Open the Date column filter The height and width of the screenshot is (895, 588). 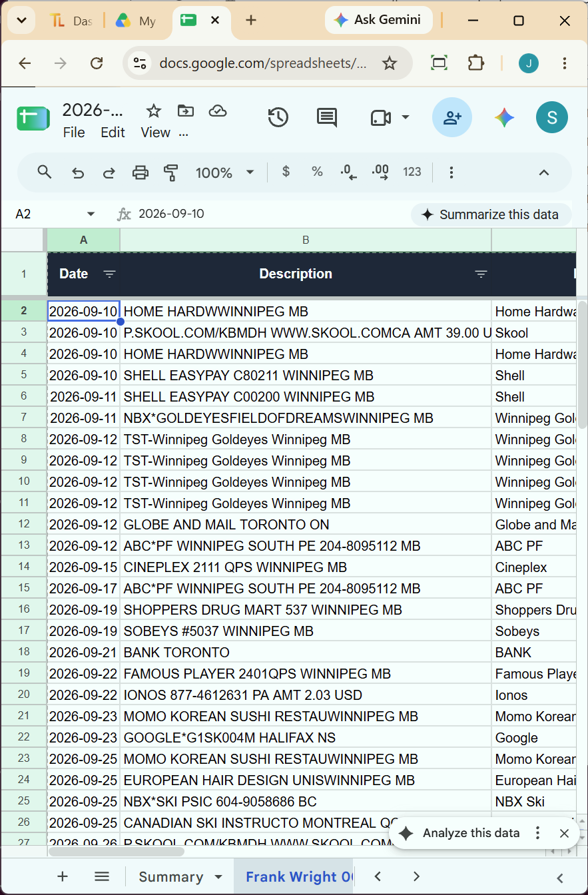(110, 274)
